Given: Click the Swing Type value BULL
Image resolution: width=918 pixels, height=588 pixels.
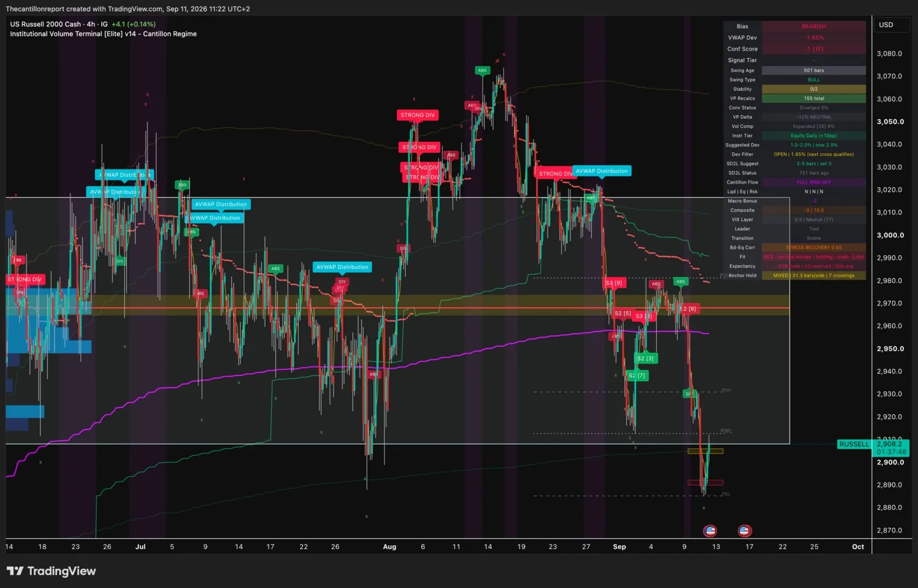Looking at the screenshot, I should click(814, 80).
